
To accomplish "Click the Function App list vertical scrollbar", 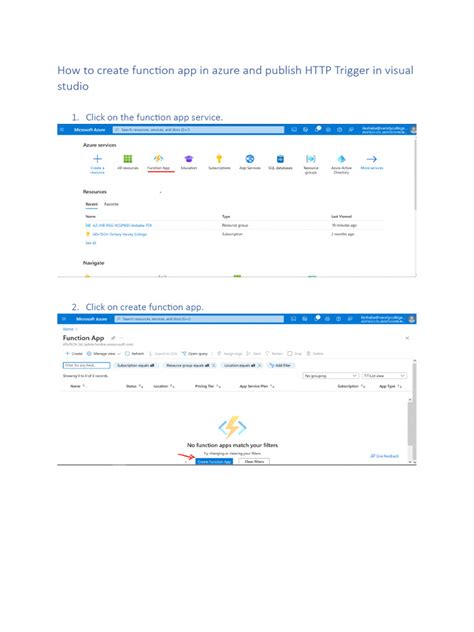I will [410, 423].
